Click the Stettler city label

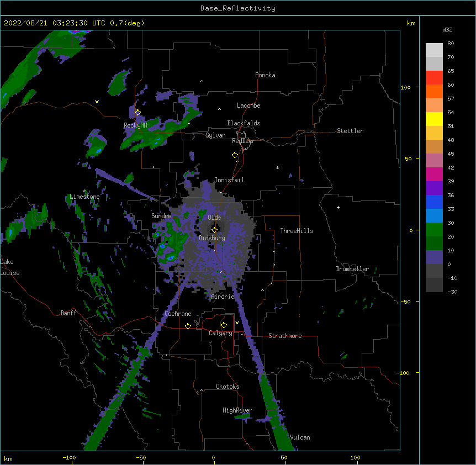(x=350, y=131)
